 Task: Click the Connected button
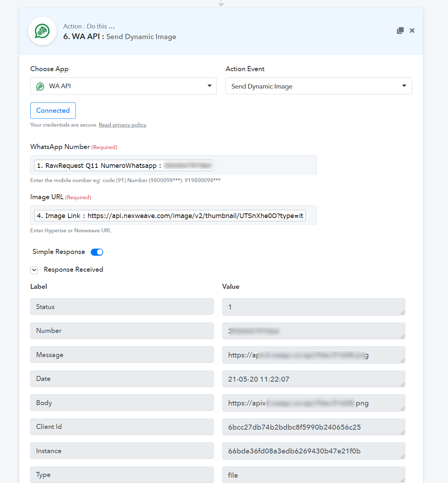[x=53, y=111]
